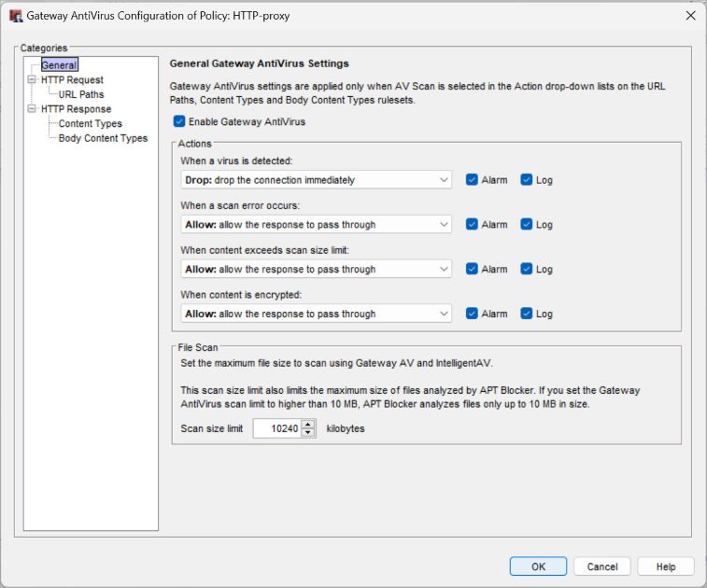Click the Scan size limit value field
Image resolution: width=707 pixels, height=588 pixels.
pyautogui.click(x=277, y=428)
